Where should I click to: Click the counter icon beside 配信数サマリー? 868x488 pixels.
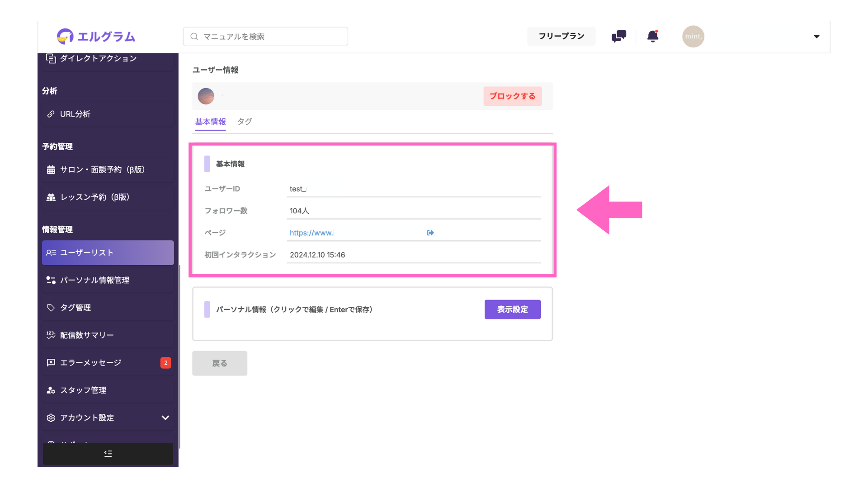point(51,335)
